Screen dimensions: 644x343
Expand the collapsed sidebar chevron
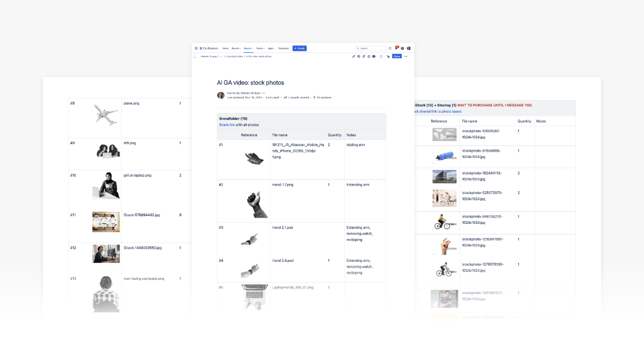pyautogui.click(x=195, y=57)
